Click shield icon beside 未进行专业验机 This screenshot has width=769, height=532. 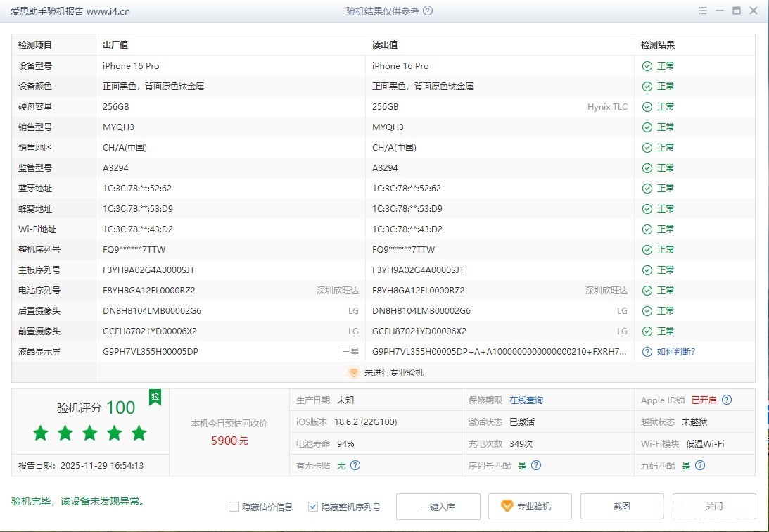(354, 373)
